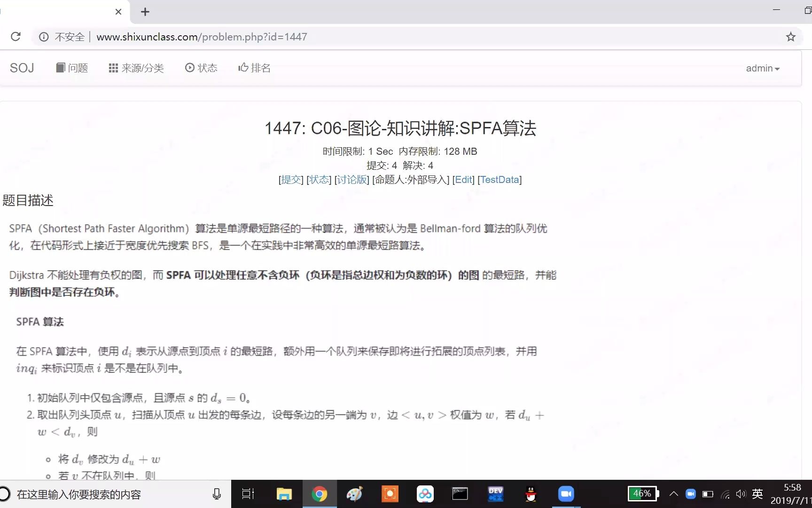The width and height of the screenshot is (812, 508).
Task: Bookmark this page with the star icon
Action: 791,37
